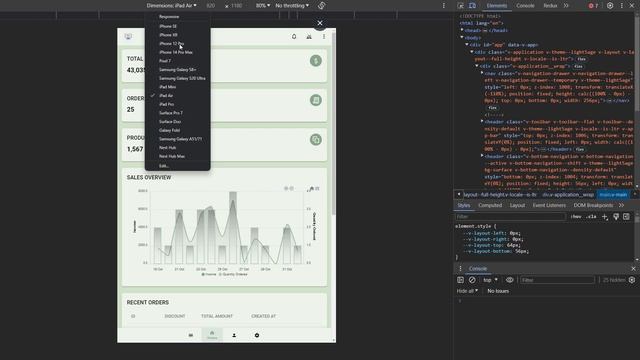
Task: Open the Layout styles tab
Action: (x=517, y=205)
